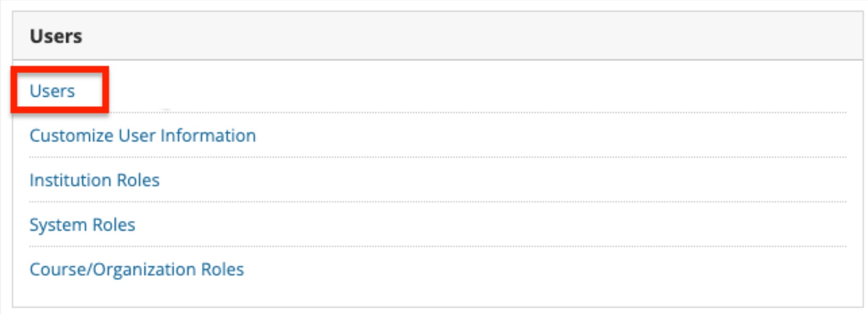Manage Course/Organization Roles
868x314 pixels.
[x=137, y=270]
